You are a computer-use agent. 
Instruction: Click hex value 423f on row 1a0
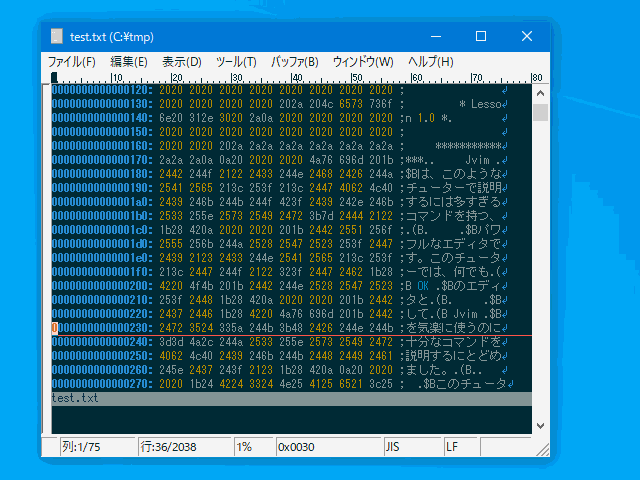(291, 202)
